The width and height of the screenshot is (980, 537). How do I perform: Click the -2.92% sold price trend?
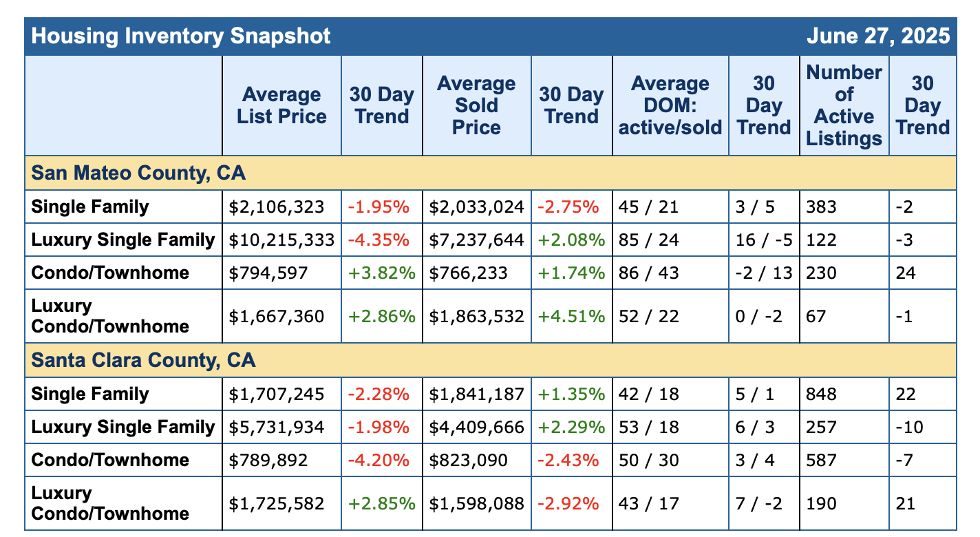pyautogui.click(x=571, y=504)
